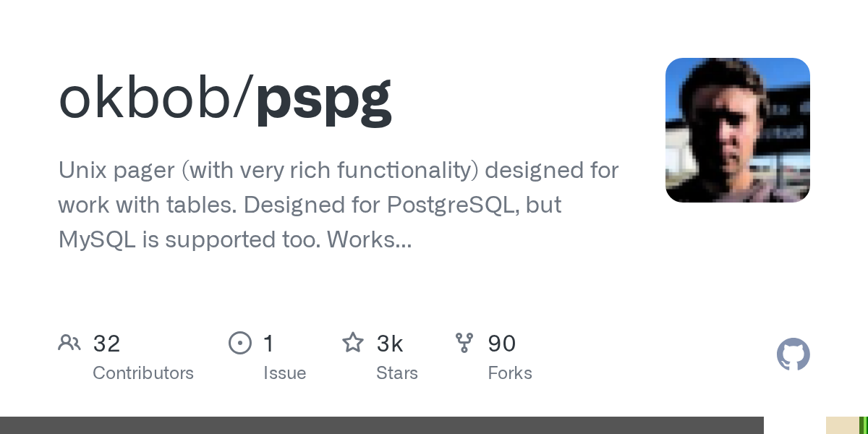
Task: Click the bold pspg repository name
Action: point(323,101)
